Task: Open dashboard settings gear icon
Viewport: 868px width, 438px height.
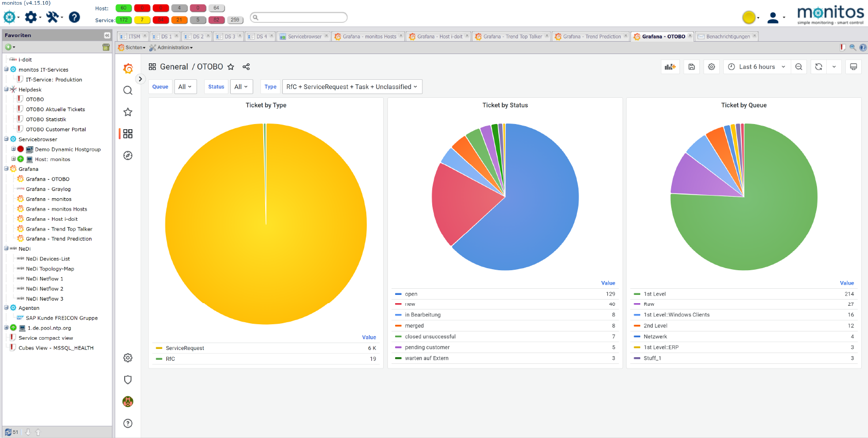Action: click(x=711, y=67)
